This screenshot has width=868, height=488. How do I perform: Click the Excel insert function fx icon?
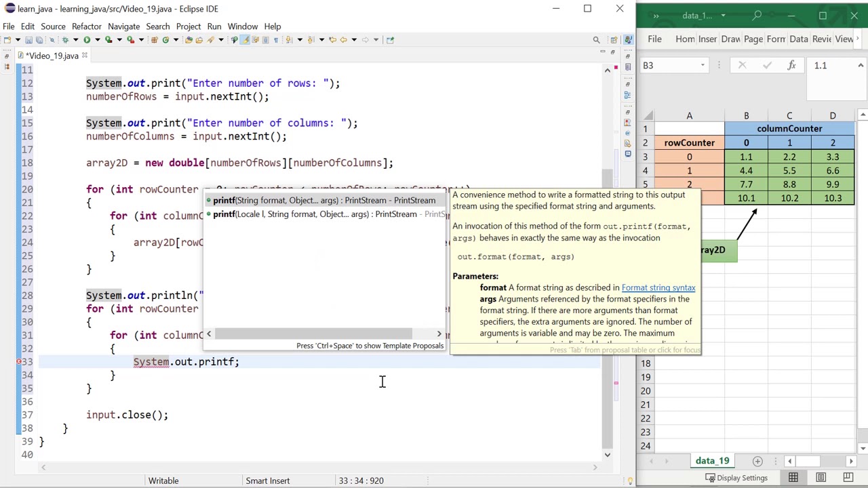coord(791,66)
